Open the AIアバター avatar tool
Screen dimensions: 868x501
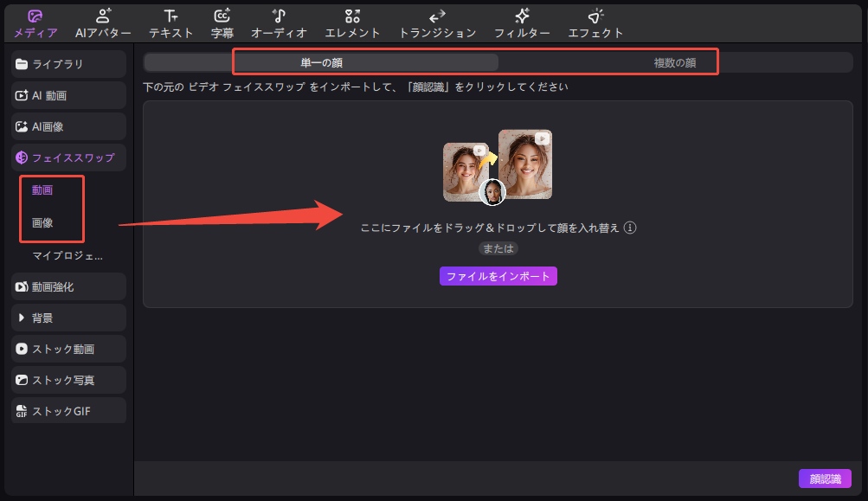[x=103, y=16]
